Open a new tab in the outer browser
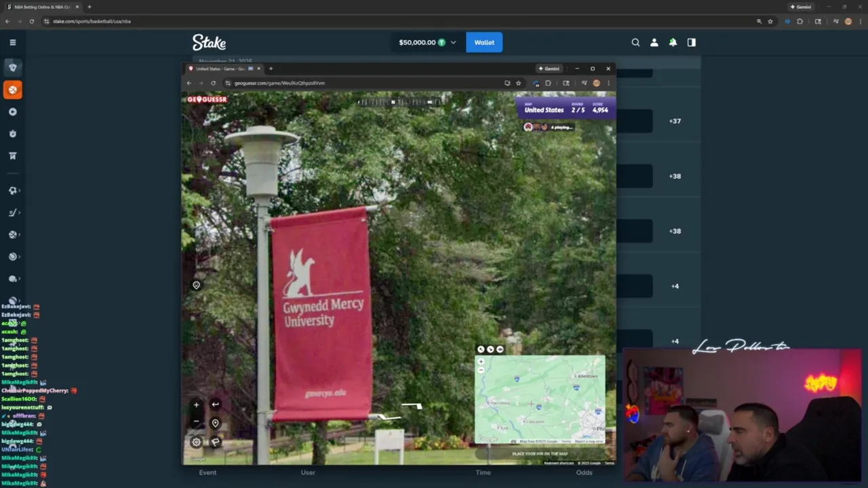The width and height of the screenshot is (868, 488). (89, 7)
